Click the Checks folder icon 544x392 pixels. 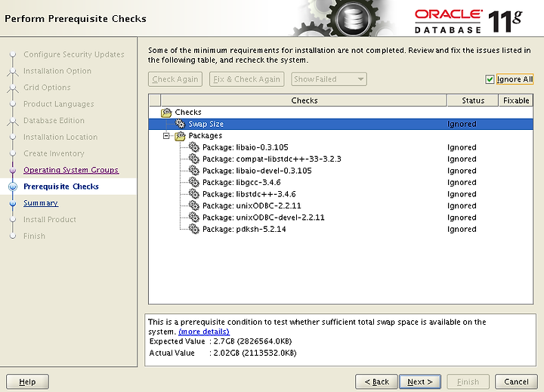pyautogui.click(x=166, y=113)
